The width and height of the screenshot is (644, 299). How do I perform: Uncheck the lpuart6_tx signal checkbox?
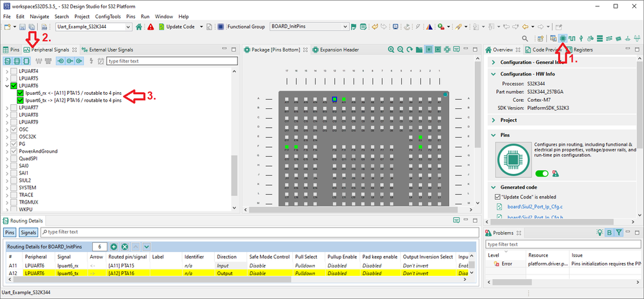(21, 100)
